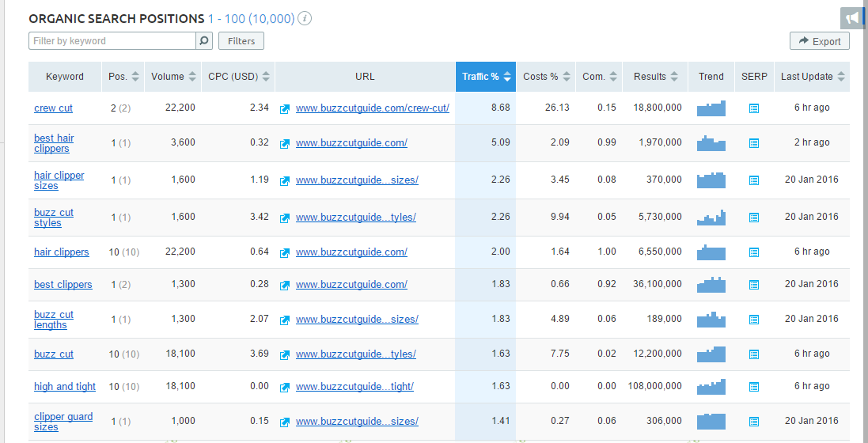868x443 pixels.
Task: Sort table by Volume column arrows
Action: pos(191,77)
